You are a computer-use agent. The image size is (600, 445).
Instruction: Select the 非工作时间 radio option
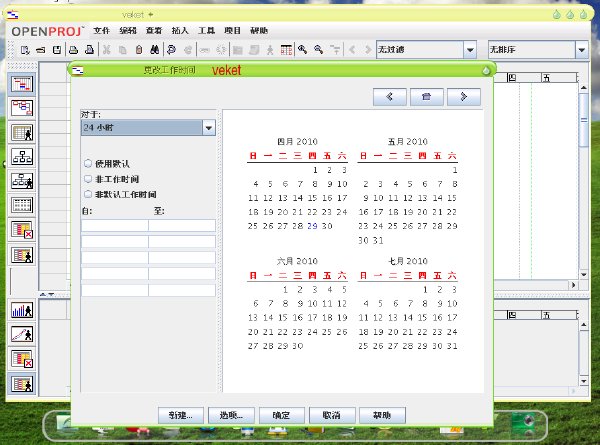pos(88,179)
